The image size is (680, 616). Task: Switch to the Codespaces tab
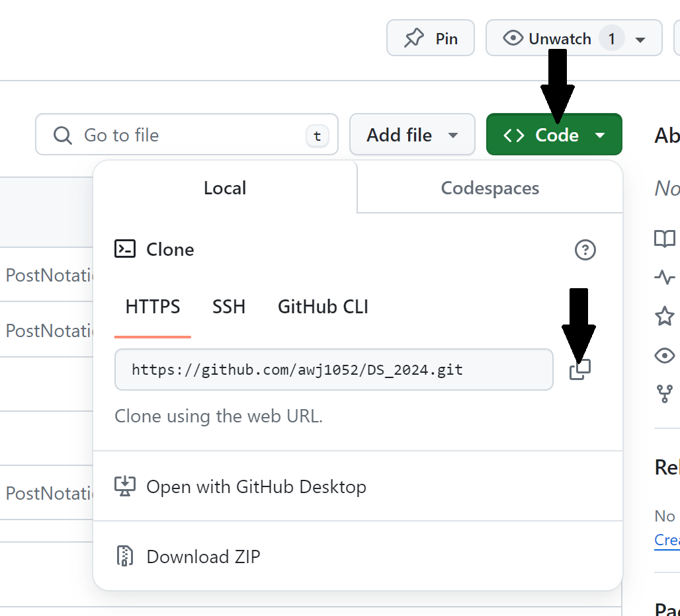pos(490,188)
